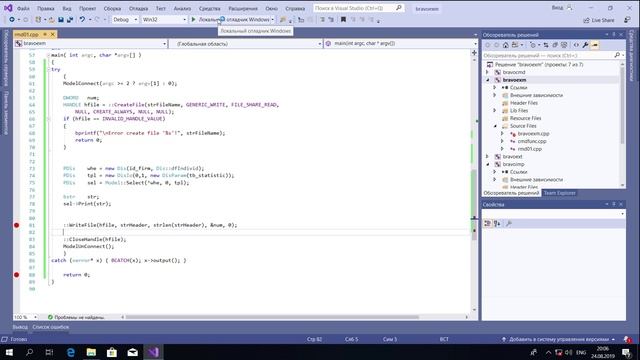
Task: Click the Save floppy disk icon
Action: click(61, 20)
